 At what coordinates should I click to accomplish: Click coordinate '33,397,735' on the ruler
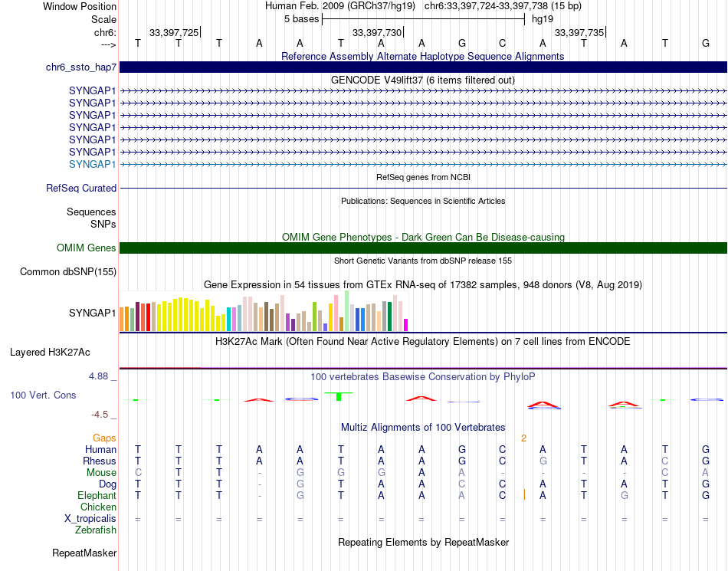[579, 32]
